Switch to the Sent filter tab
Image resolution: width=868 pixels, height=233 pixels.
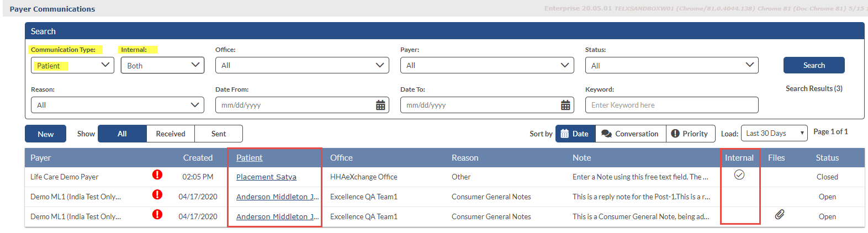(219, 134)
